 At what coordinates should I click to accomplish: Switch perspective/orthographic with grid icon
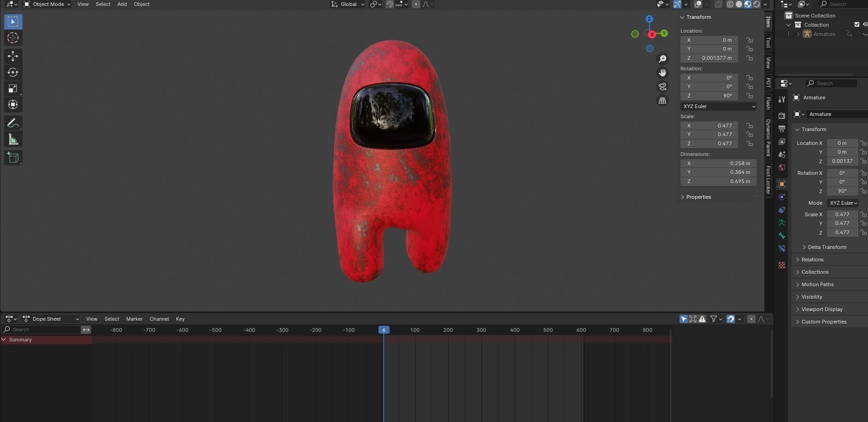[663, 100]
